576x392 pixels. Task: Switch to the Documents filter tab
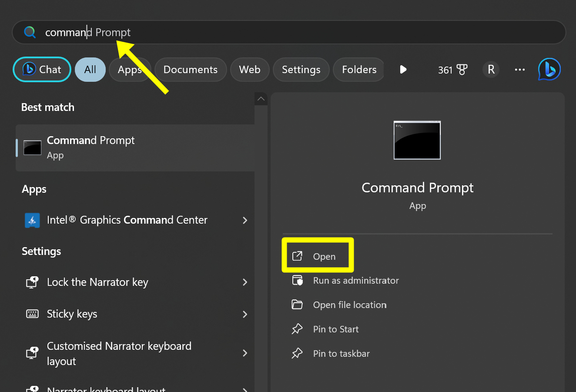coord(191,70)
